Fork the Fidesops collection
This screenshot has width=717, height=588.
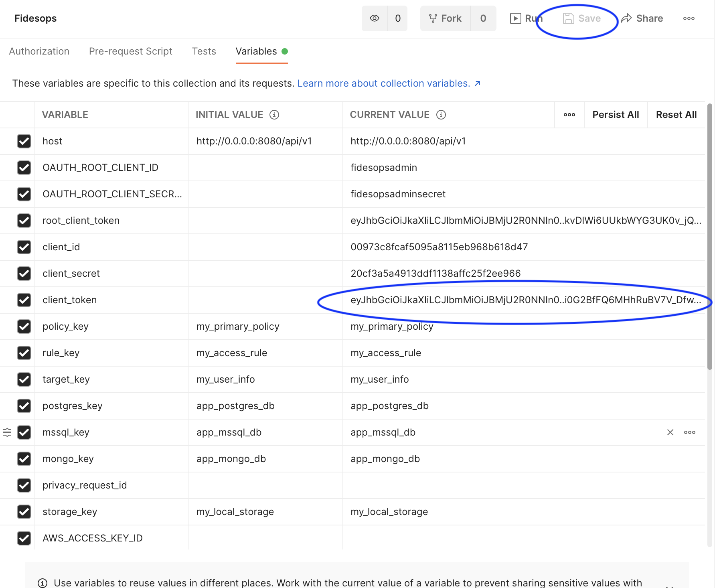tap(445, 18)
